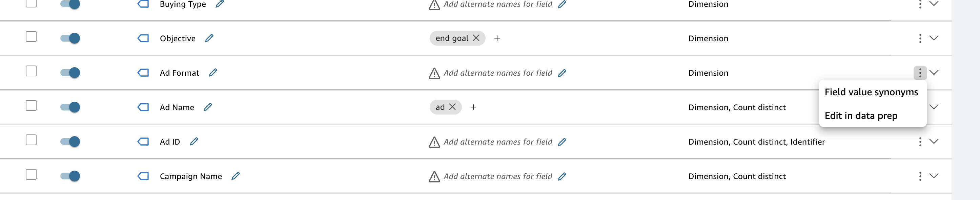This screenshot has height=200, width=980.
Task: Click the data type icon next to Ad Name
Action: [x=143, y=107]
